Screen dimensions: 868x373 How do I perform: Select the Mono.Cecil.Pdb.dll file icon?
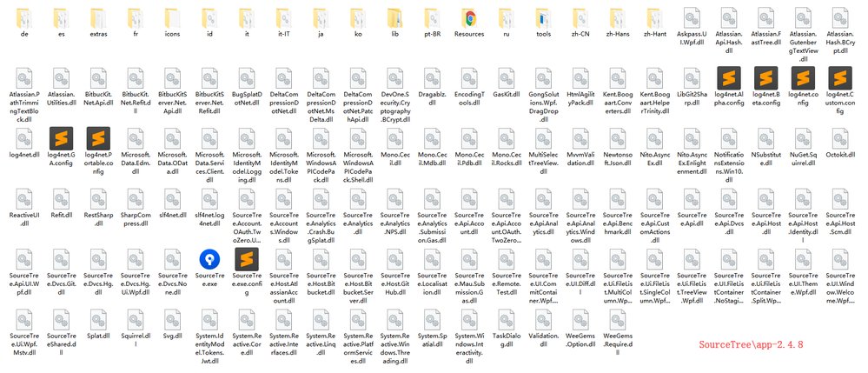click(x=469, y=138)
